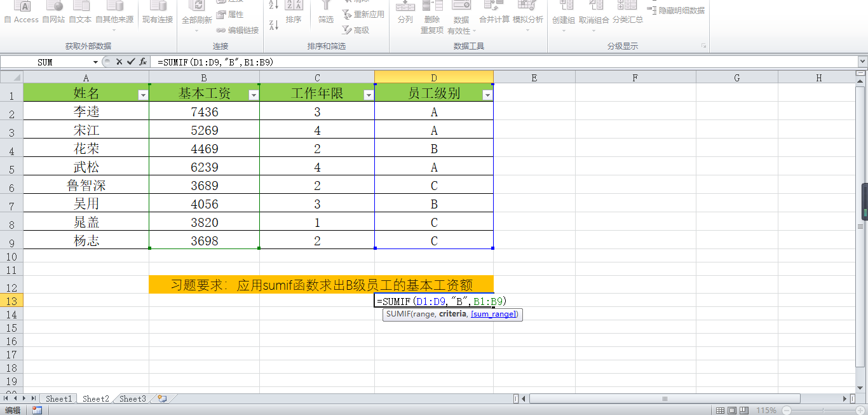This screenshot has width=868, height=415.
Task: Open the Ungroup (取消组合) dropdown
Action: tap(595, 16)
